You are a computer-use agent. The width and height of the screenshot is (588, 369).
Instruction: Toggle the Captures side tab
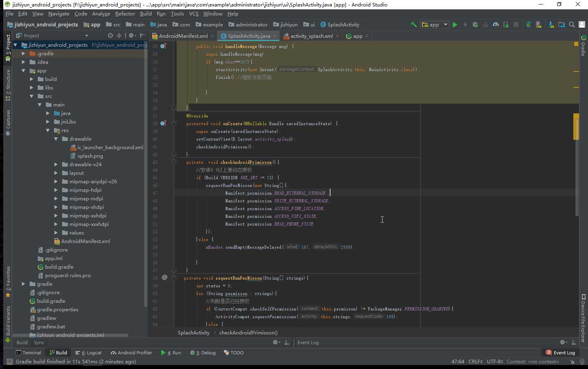tap(8, 122)
